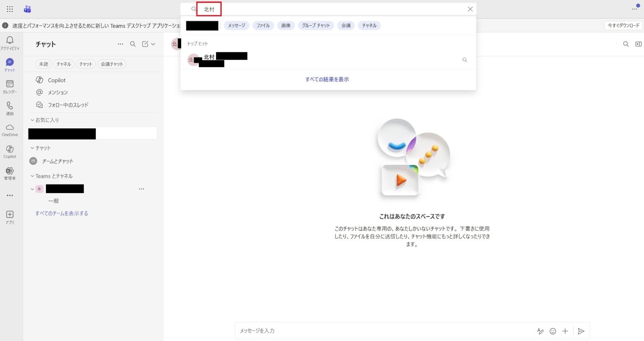Toggle the 会議チャット filter chip
The width and height of the screenshot is (644, 341).
pyautogui.click(x=112, y=64)
